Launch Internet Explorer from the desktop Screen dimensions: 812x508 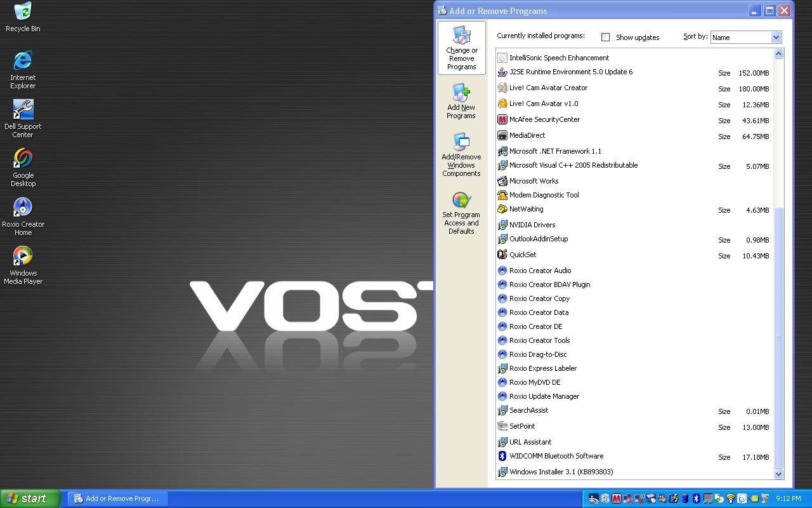coord(23,70)
